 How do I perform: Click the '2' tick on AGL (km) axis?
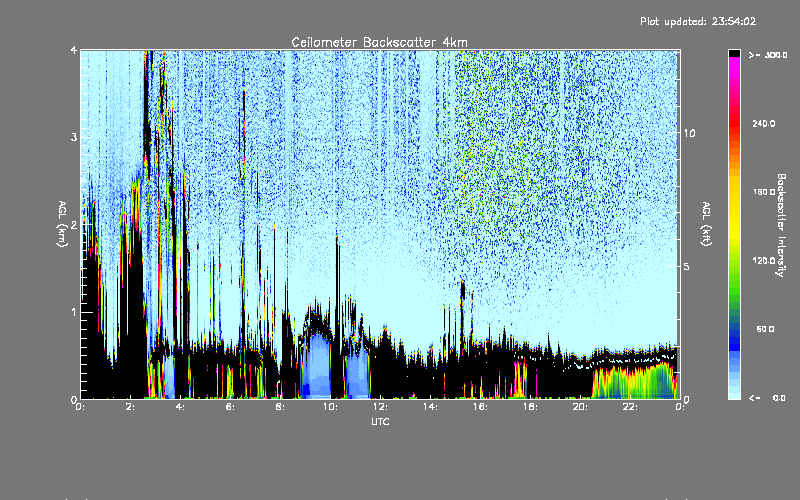click(74, 224)
